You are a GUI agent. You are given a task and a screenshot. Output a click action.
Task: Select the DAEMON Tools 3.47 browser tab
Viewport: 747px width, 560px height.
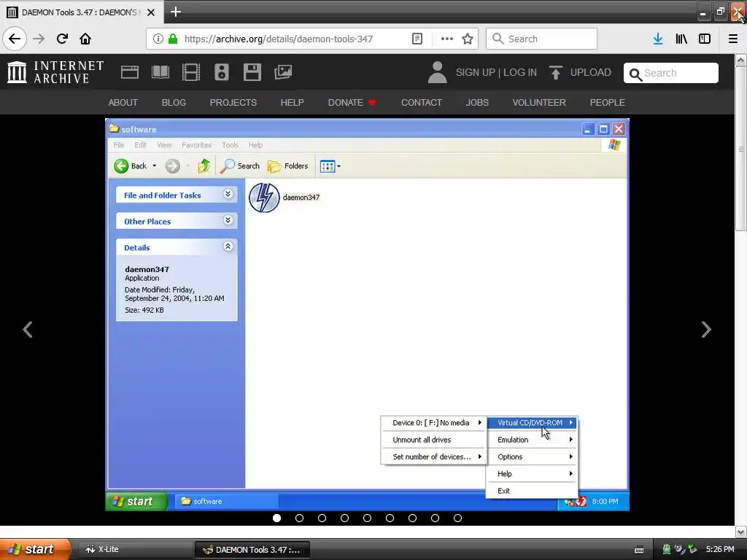pos(81,12)
